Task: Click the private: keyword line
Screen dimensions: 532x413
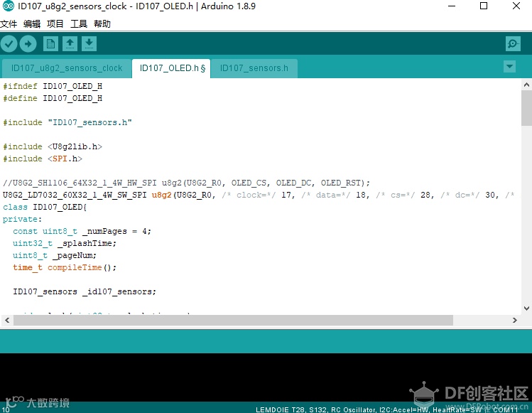Action: pos(23,220)
